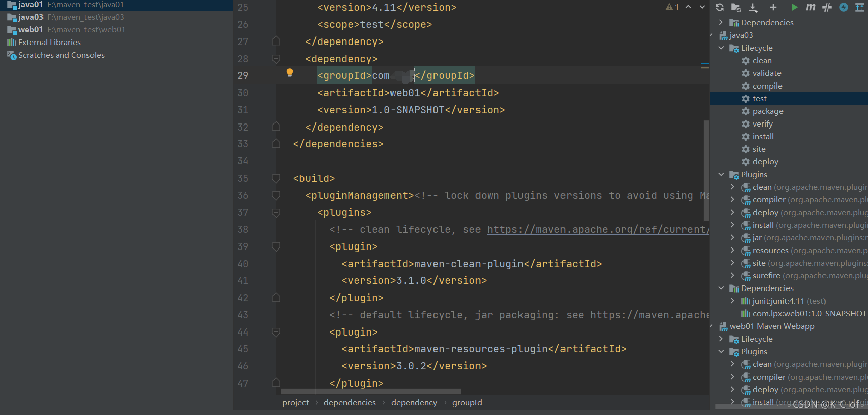Fold the build block at line 35
The width and height of the screenshot is (868, 415).
click(276, 178)
